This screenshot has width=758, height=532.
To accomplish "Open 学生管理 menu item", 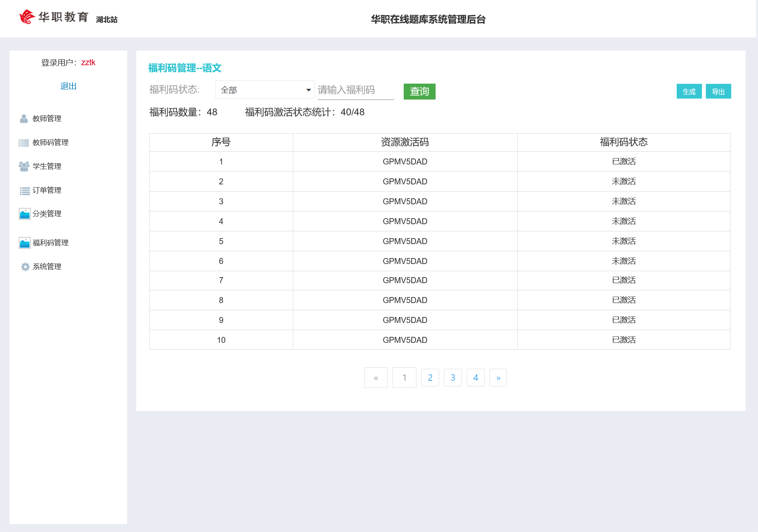I will coord(47,166).
